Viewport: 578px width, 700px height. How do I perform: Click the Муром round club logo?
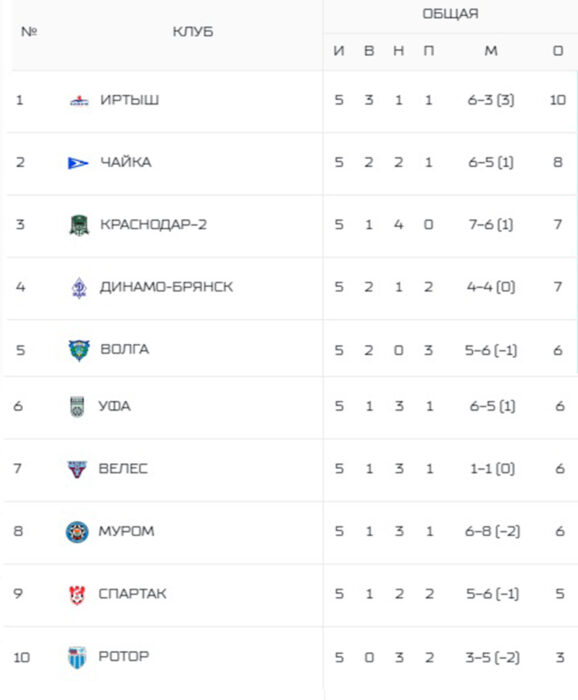(77, 532)
